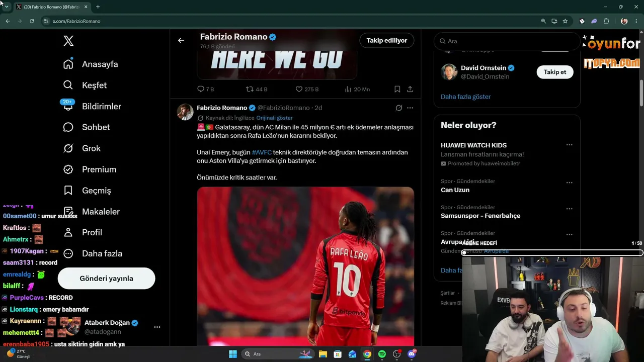This screenshot has height=362, width=644.
Task: Click the Takip ediliyor button
Action: click(x=387, y=41)
